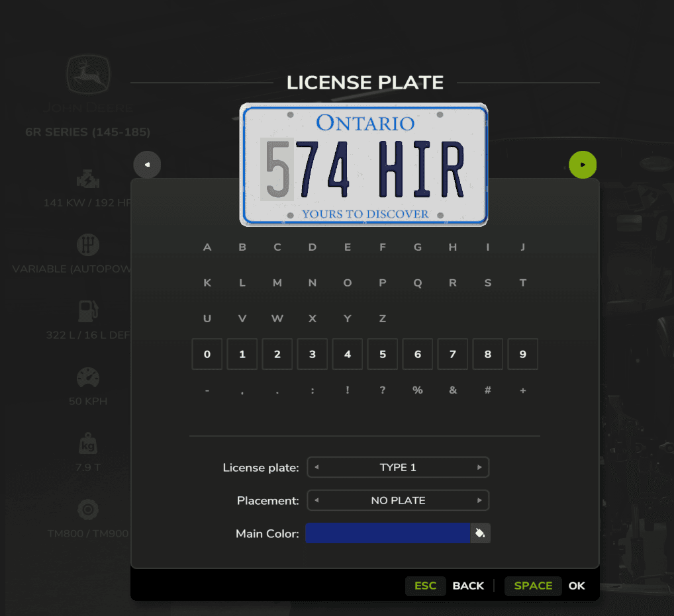
Task: Click the engine power icon in background
Action: [88, 179]
